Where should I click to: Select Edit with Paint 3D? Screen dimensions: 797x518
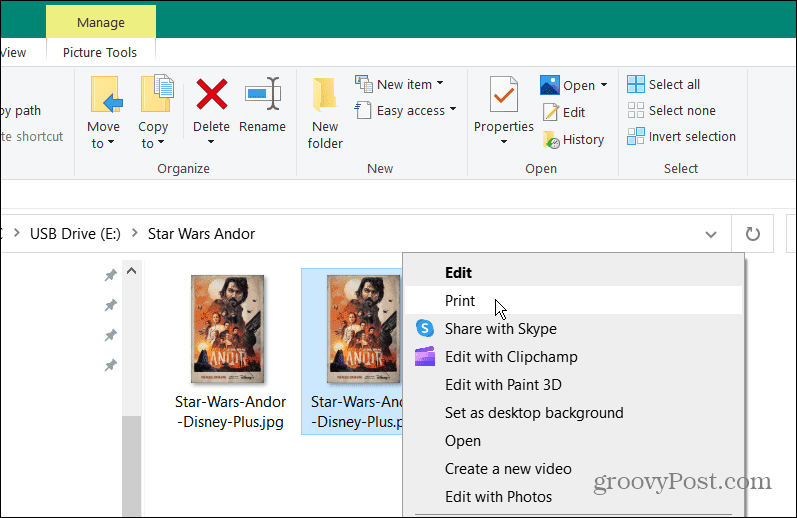tap(574, 384)
